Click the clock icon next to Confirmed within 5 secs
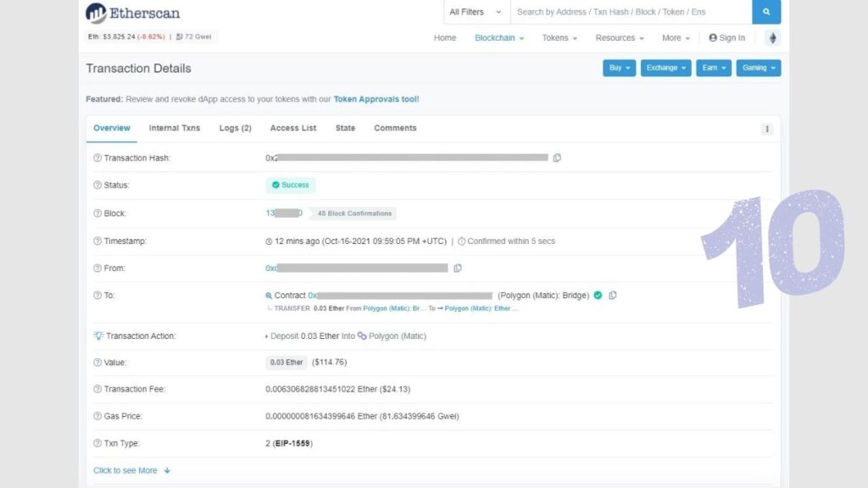The height and width of the screenshot is (488, 868). pos(461,241)
